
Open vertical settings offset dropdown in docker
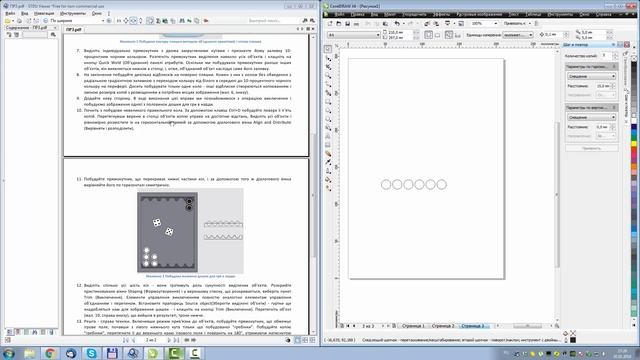[x=591, y=117]
